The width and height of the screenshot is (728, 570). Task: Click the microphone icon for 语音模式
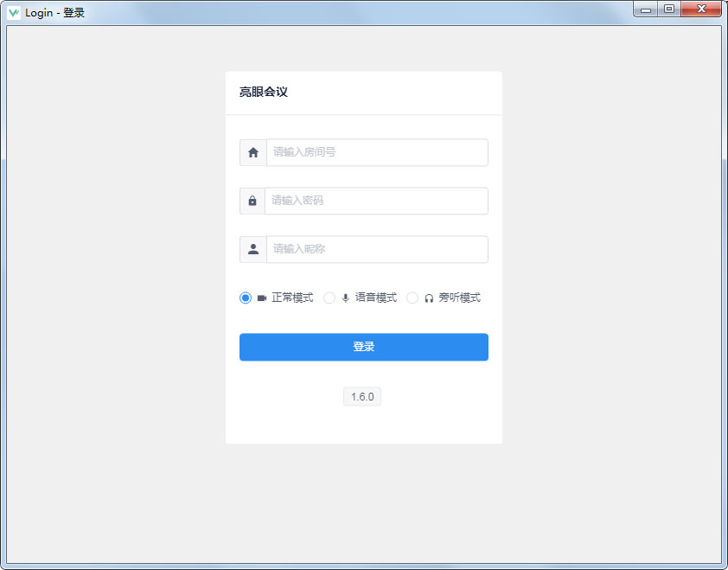pos(346,298)
